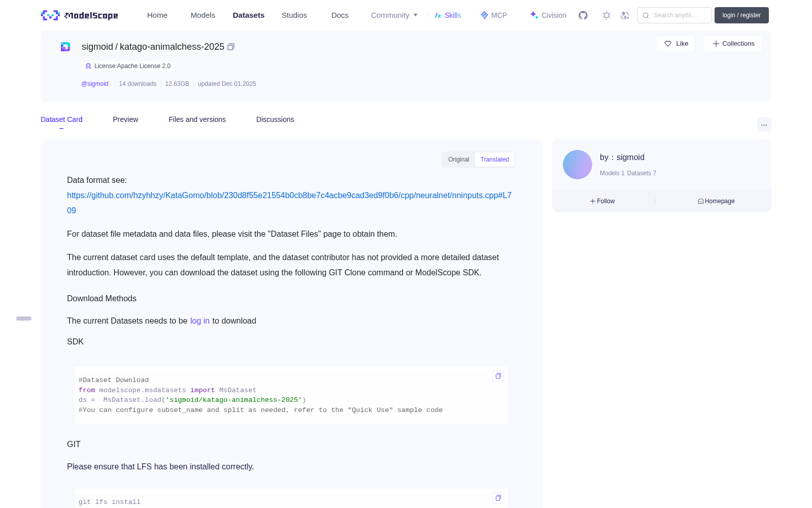Click the Homepage house icon
This screenshot has width=812, height=508.
701,201
